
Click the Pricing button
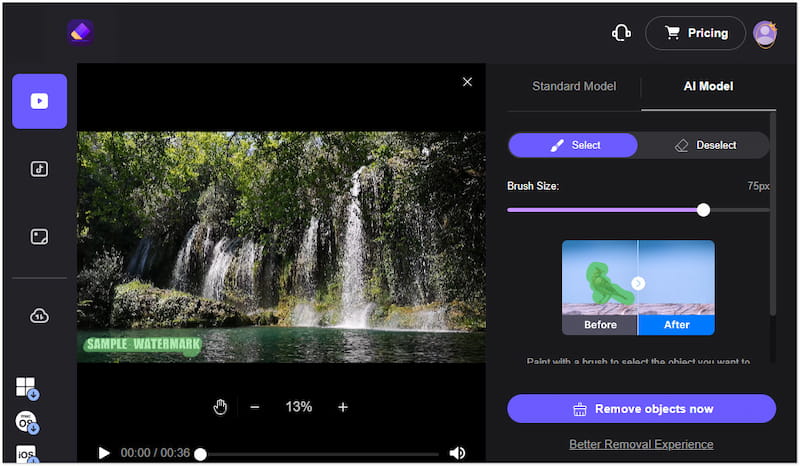coord(695,33)
